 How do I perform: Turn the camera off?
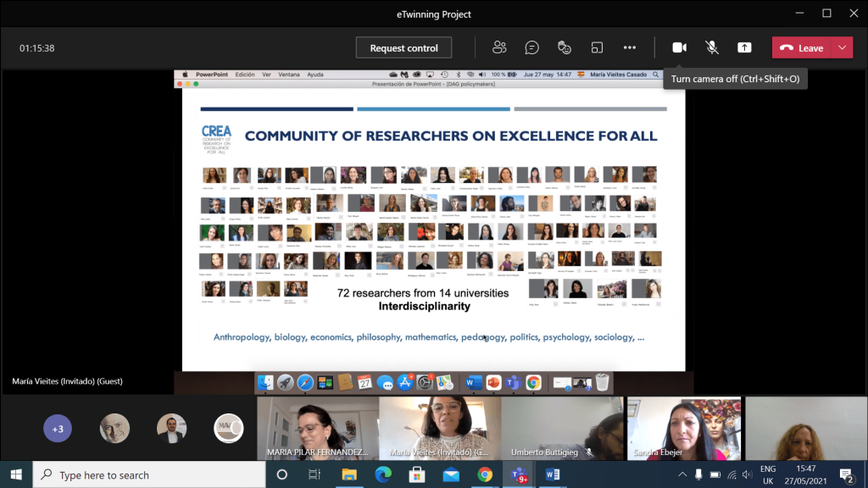click(679, 47)
